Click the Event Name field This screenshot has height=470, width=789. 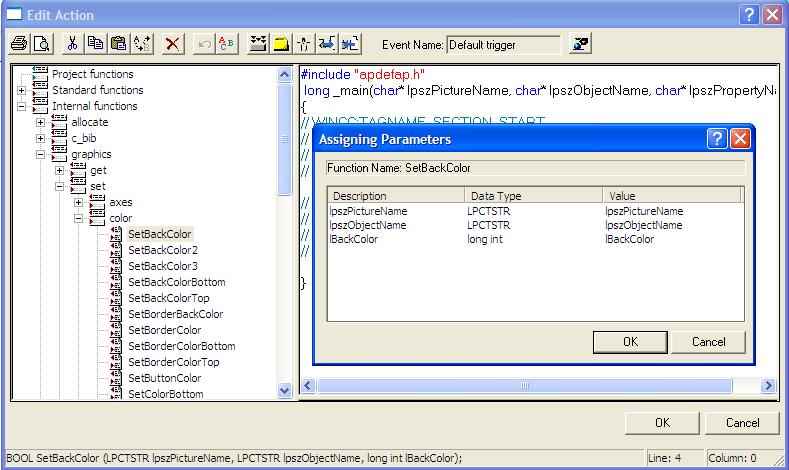[503, 45]
